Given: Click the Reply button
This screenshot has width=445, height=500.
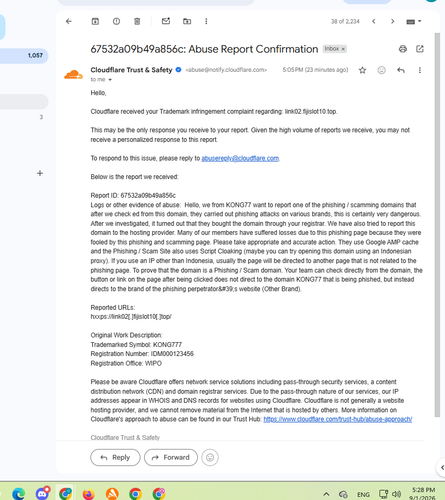Looking at the screenshot, I should point(115,457).
